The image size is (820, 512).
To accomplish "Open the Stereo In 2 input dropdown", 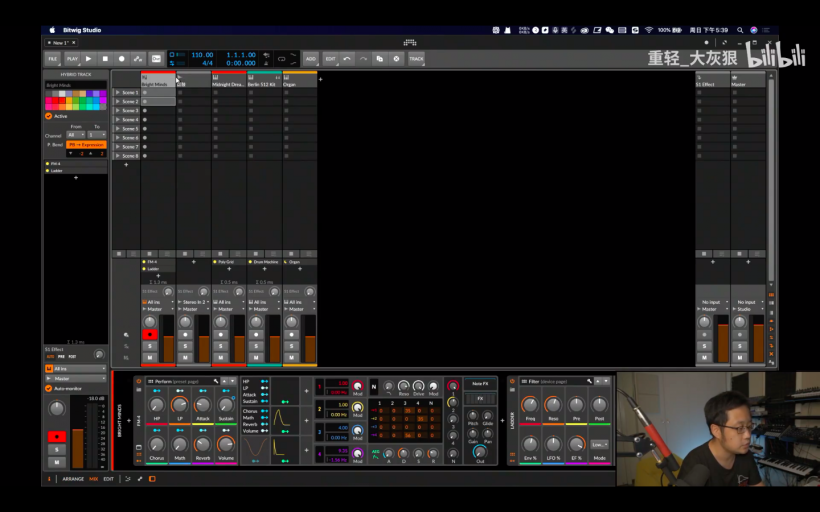I will point(193,302).
